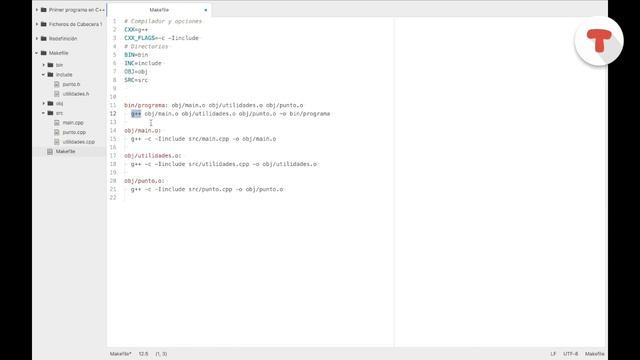This screenshot has width=640, height=360.
Task: Expand the obj folder arrow
Action: pyautogui.click(x=44, y=103)
